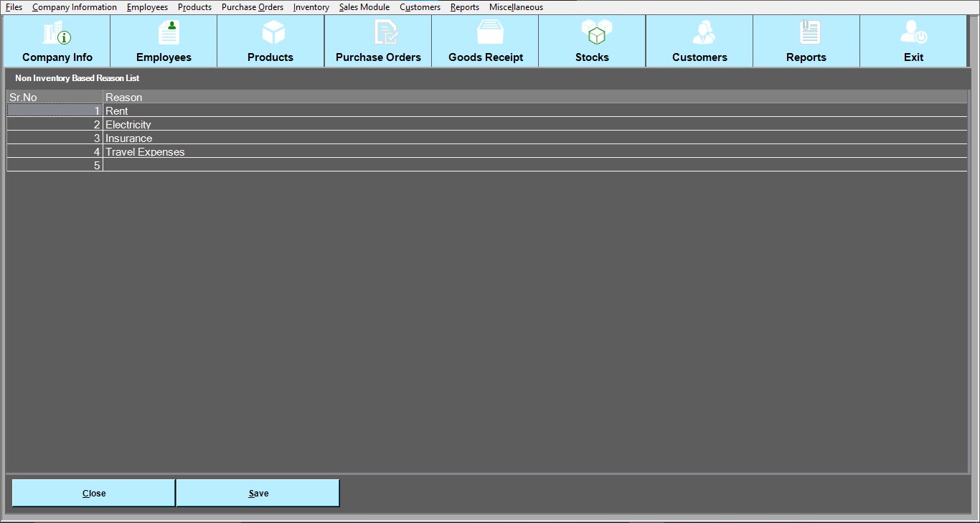This screenshot has height=523, width=980.
Task: Click the Reason column header
Action: pyautogui.click(x=534, y=98)
